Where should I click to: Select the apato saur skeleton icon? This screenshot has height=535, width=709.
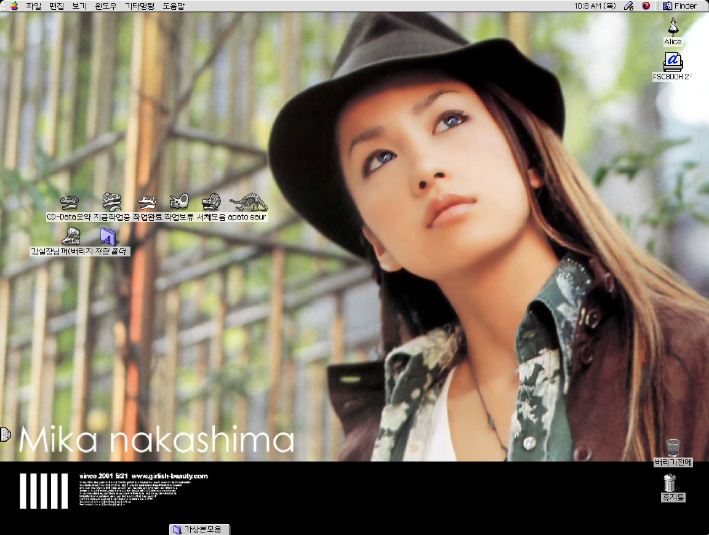coord(246,201)
